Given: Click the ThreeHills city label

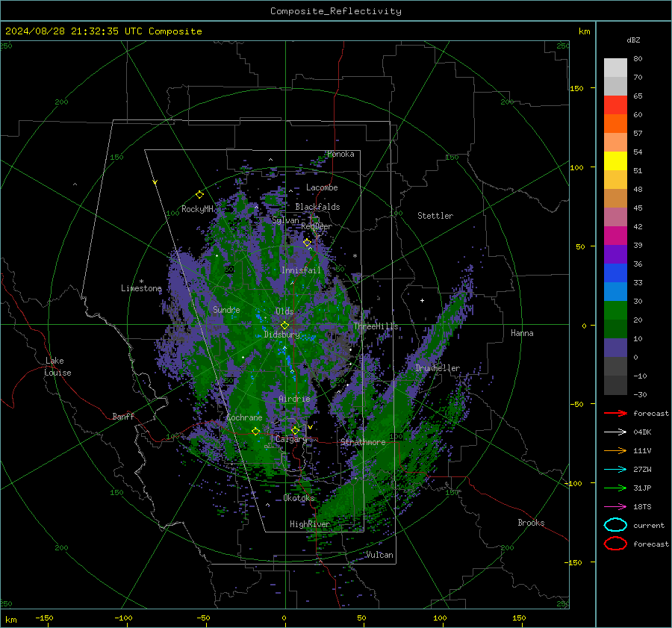Looking at the screenshot, I should (376, 326).
